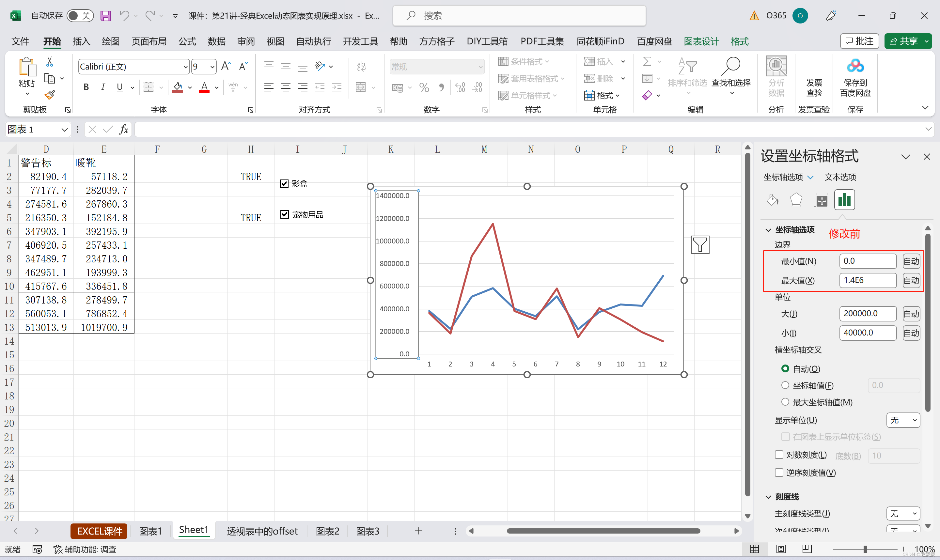Uncheck the 彩盒 checkbox

pos(284,184)
